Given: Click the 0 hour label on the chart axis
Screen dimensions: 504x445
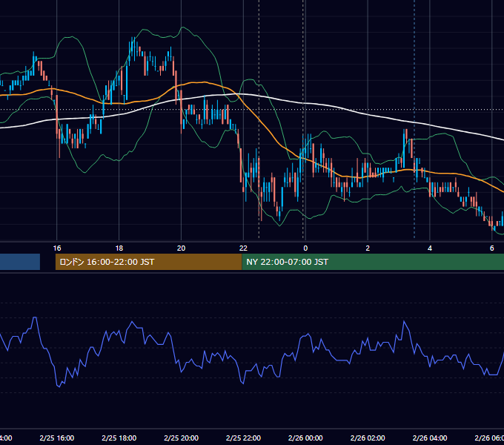Looking at the screenshot, I should [x=305, y=248].
